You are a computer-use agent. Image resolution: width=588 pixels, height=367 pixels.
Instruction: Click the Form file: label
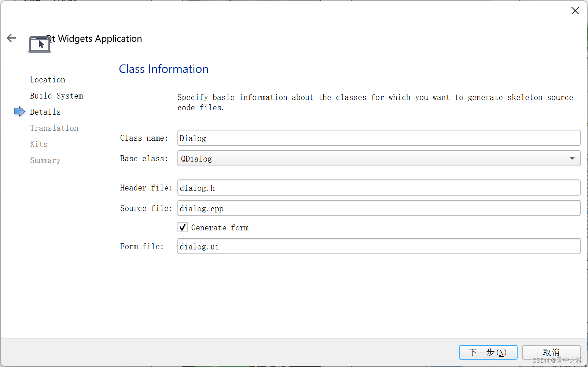pyautogui.click(x=142, y=246)
